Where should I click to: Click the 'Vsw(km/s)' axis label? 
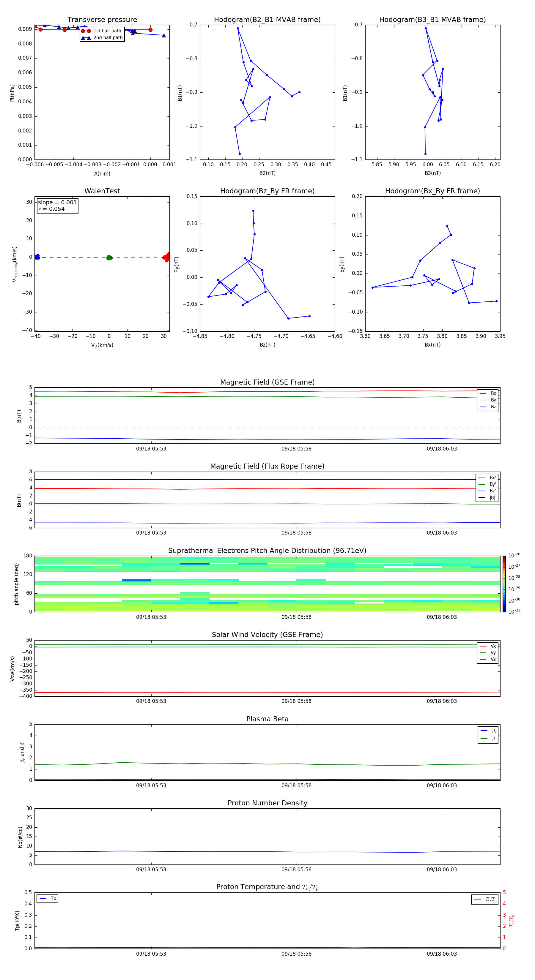click(x=12, y=668)
